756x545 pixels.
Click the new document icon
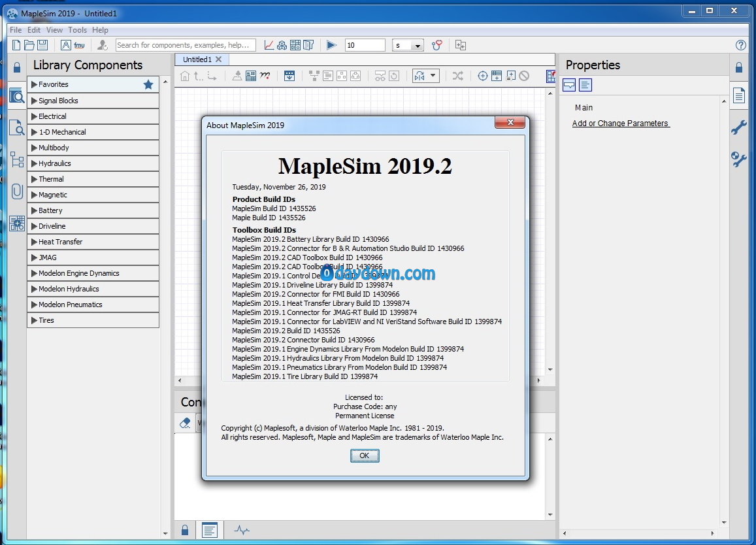pyautogui.click(x=16, y=45)
